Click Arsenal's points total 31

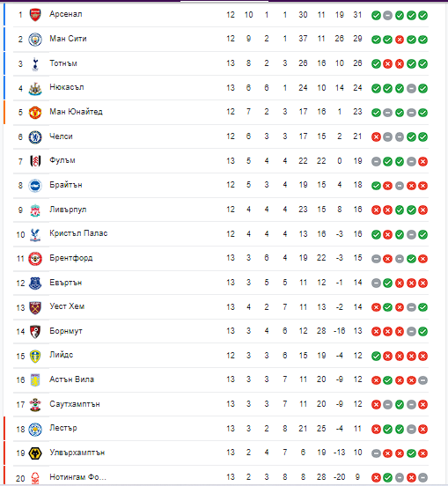pos(357,15)
